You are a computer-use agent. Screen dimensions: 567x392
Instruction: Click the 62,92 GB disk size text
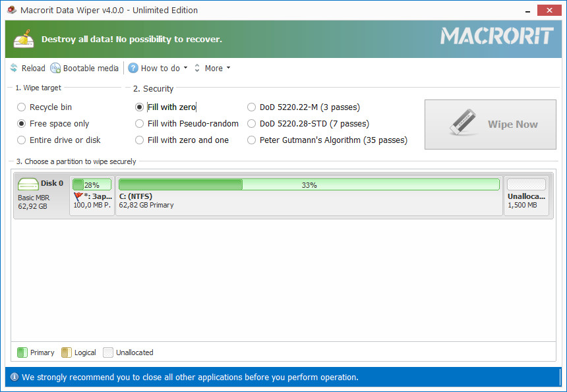coord(32,206)
